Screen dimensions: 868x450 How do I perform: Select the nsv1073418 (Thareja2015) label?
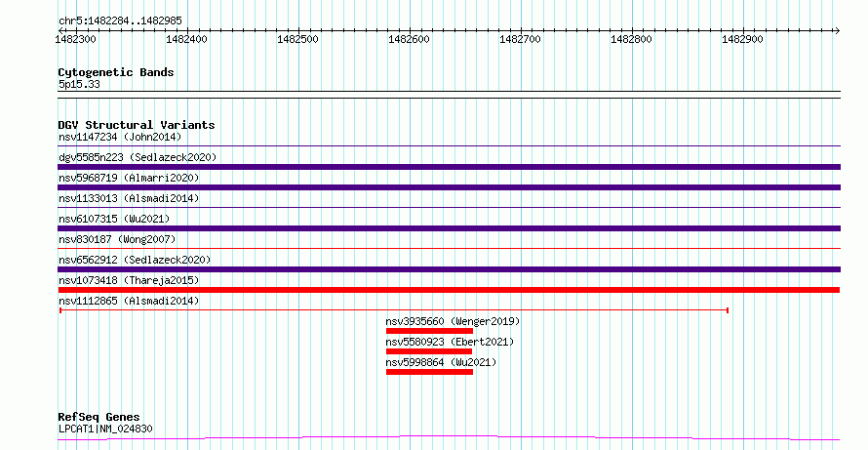[129, 280]
